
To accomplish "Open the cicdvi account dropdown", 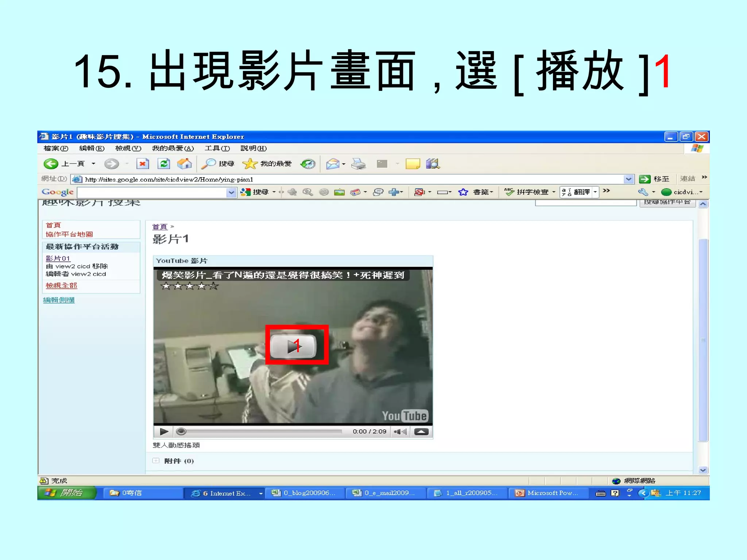I will click(681, 192).
